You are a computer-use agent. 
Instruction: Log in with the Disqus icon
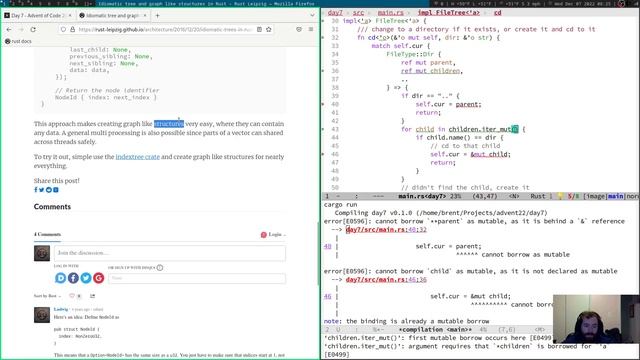[60, 278]
